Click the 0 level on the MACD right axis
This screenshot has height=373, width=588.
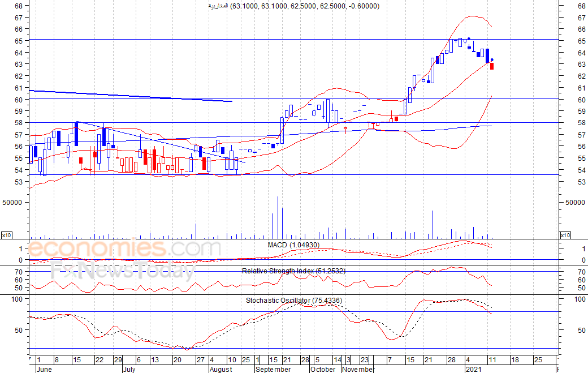[x=583, y=260]
